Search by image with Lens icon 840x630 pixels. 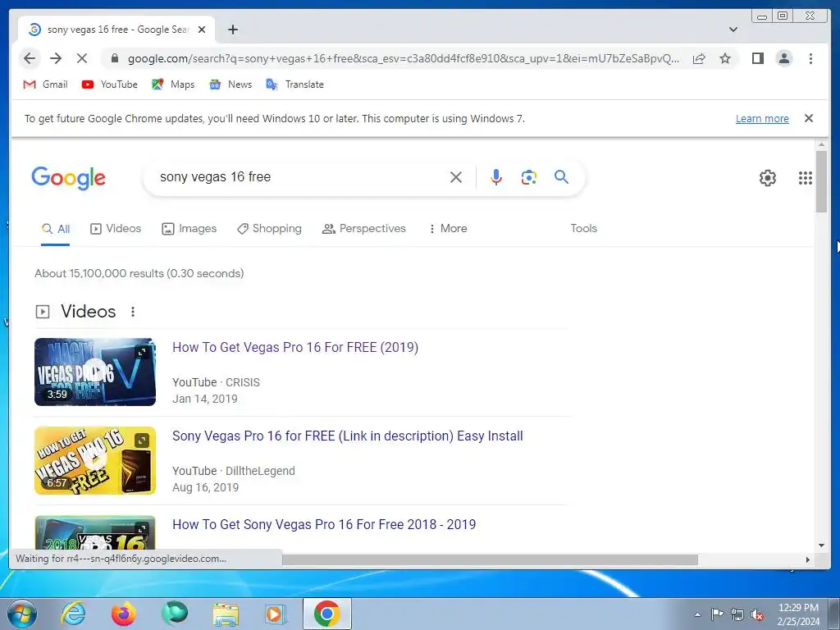(x=529, y=177)
